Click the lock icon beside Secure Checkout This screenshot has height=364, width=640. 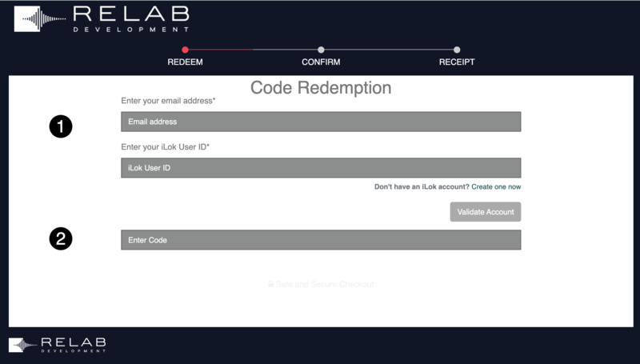(x=271, y=284)
